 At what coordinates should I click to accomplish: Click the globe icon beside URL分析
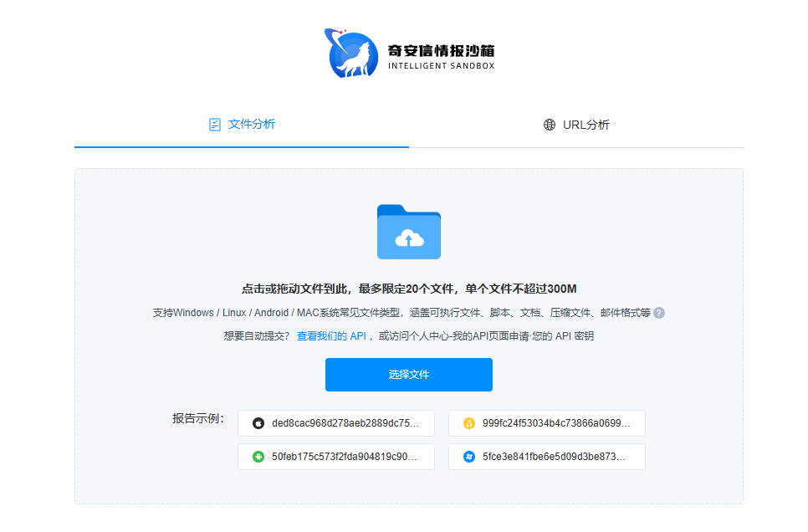tap(550, 125)
